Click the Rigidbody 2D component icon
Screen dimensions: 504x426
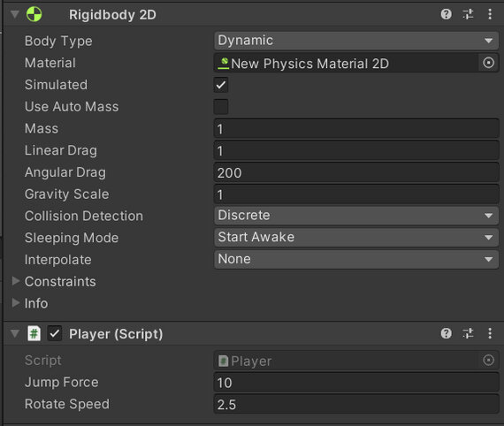point(34,14)
